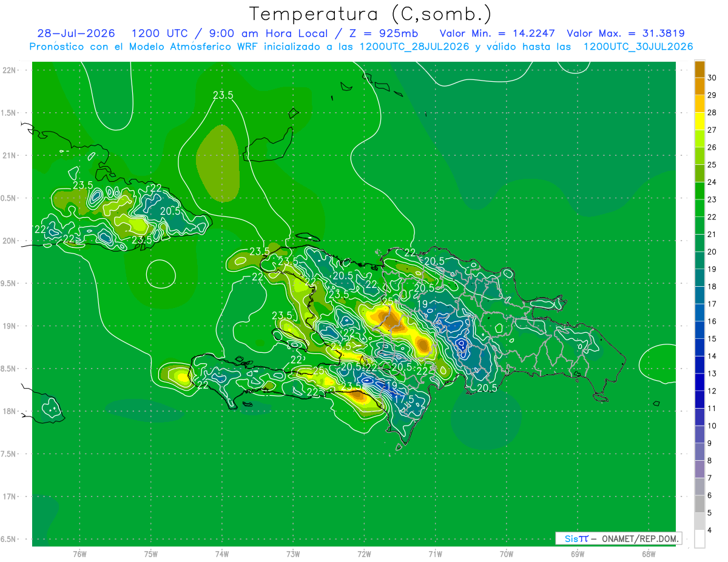Click the 71W longitude axis label
Screen dimensions: 728x562
[435, 554]
